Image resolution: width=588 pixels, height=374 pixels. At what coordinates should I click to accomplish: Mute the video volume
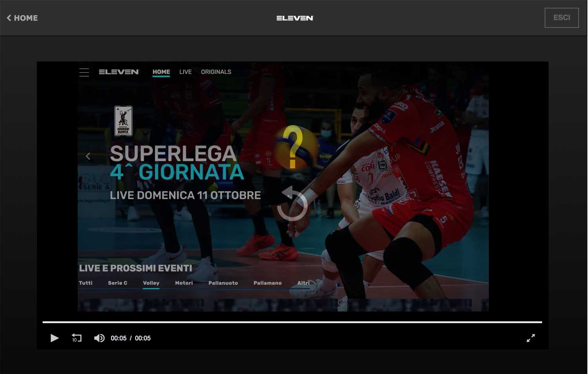click(99, 338)
